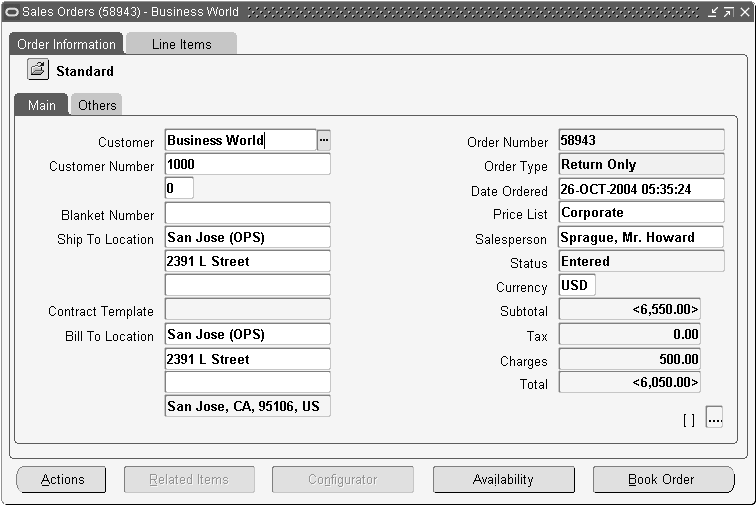Switch to the Line Items tab
This screenshot has width=756, height=505.
(181, 44)
